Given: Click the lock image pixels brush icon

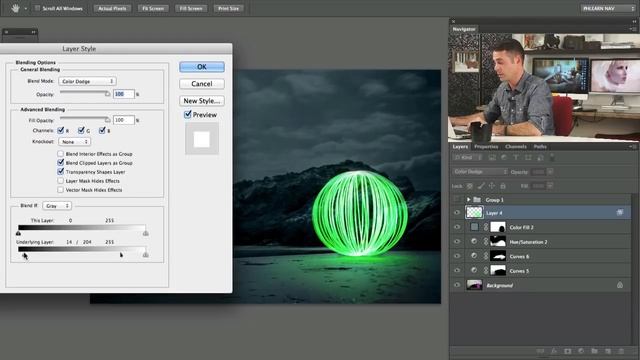Looking at the screenshot, I should coord(481,186).
